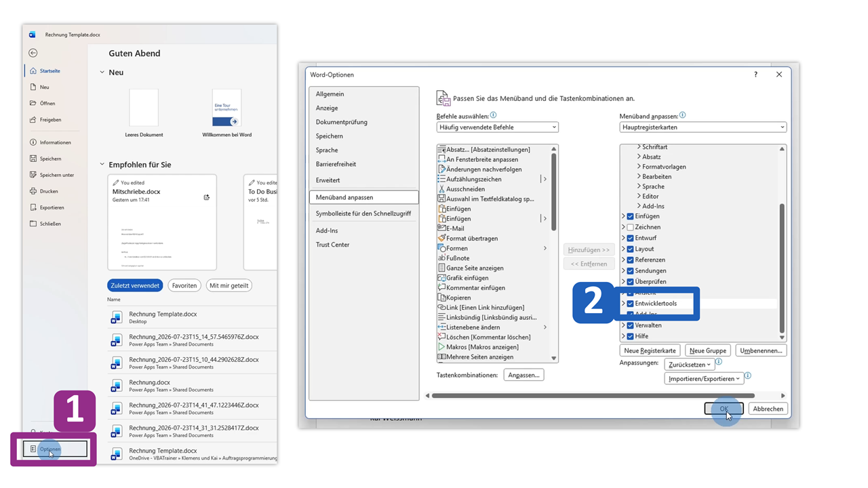Open the Mitschriebe.docx recommended card
The width and height of the screenshot is (868, 488).
tap(162, 222)
